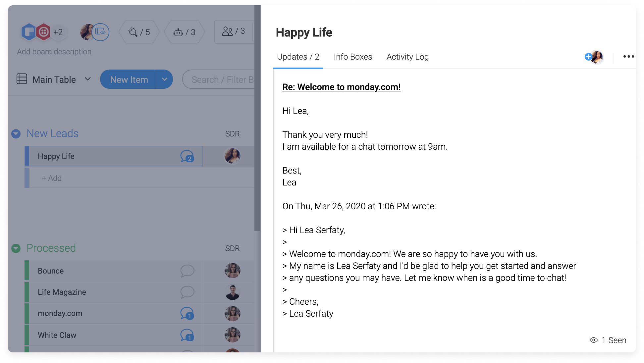The width and height of the screenshot is (644, 363).
Task: Switch to Info Boxes tab
Action: click(353, 57)
